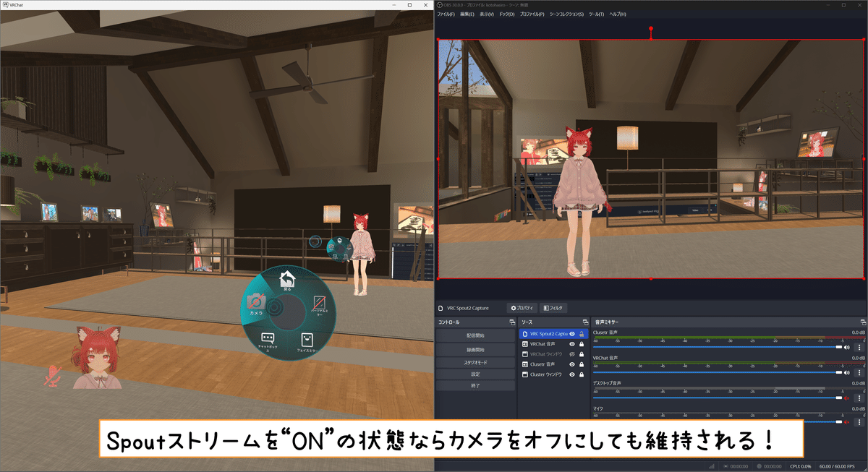Unmute the デスクトップ音声 mixer channel
The height and width of the screenshot is (472, 868).
[847, 398]
